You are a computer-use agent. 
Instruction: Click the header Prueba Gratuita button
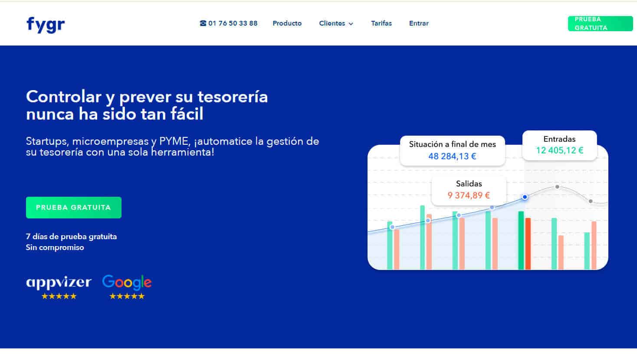tap(601, 23)
